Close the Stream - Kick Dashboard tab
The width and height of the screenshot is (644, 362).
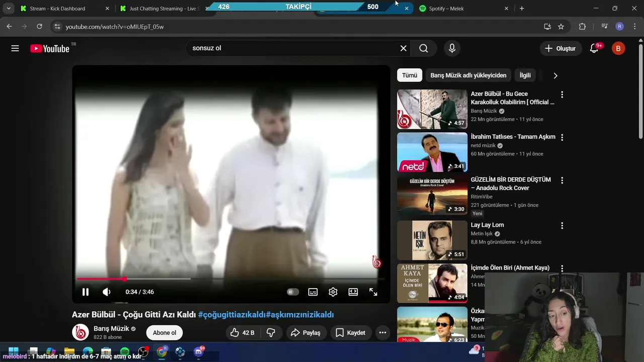(107, 9)
